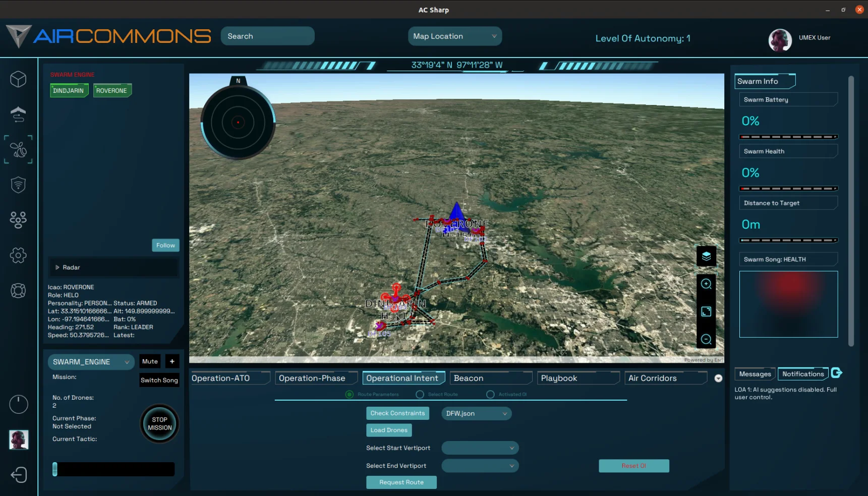This screenshot has width=868, height=496.
Task: Switch to the Playbook tab
Action: click(578, 378)
